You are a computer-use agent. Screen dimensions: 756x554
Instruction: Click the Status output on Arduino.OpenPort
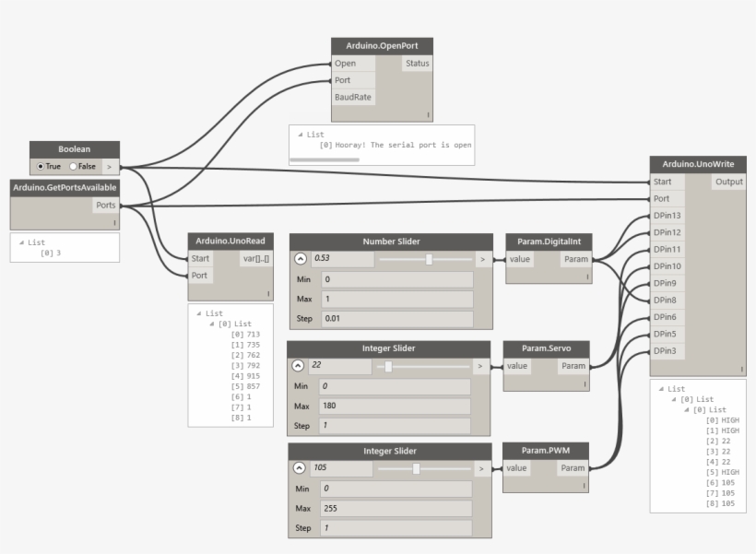417,64
